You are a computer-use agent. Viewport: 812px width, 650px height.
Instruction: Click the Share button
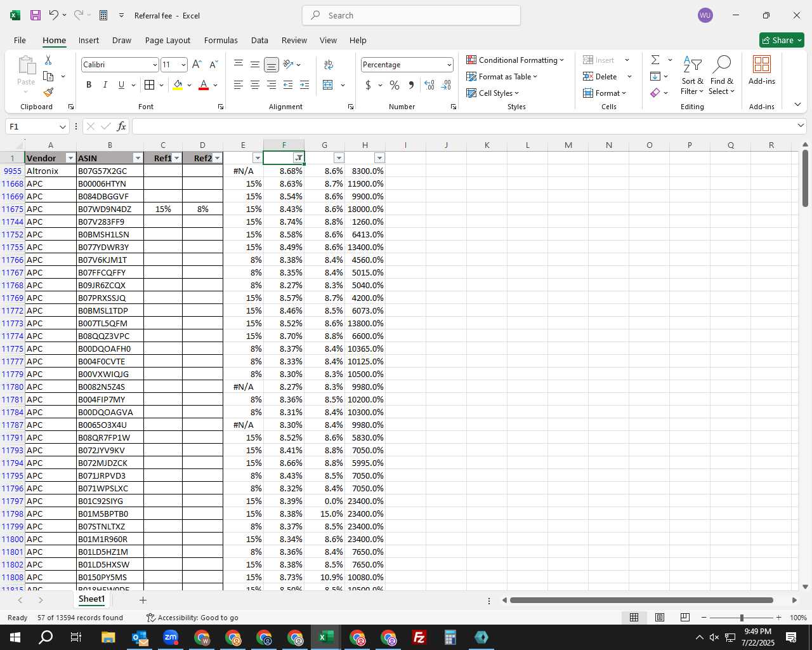click(782, 40)
